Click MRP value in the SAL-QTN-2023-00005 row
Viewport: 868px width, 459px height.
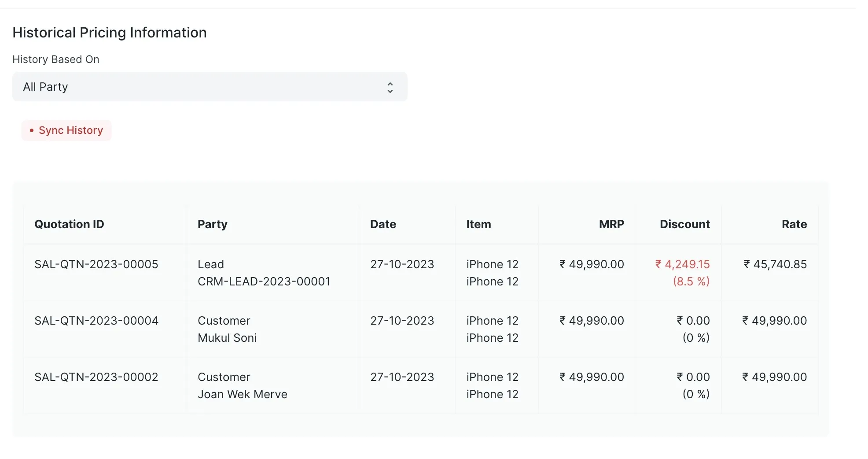click(592, 264)
